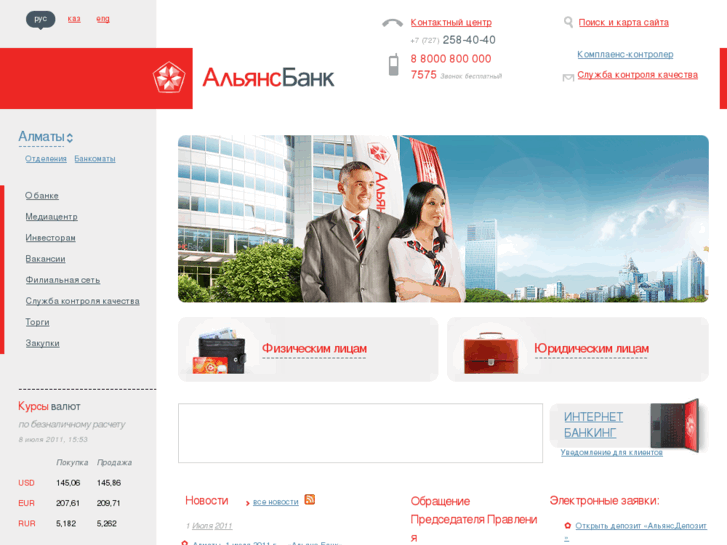Screen dimensions: 727x545
Task: Click the Новости section heading
Action: tap(207, 500)
